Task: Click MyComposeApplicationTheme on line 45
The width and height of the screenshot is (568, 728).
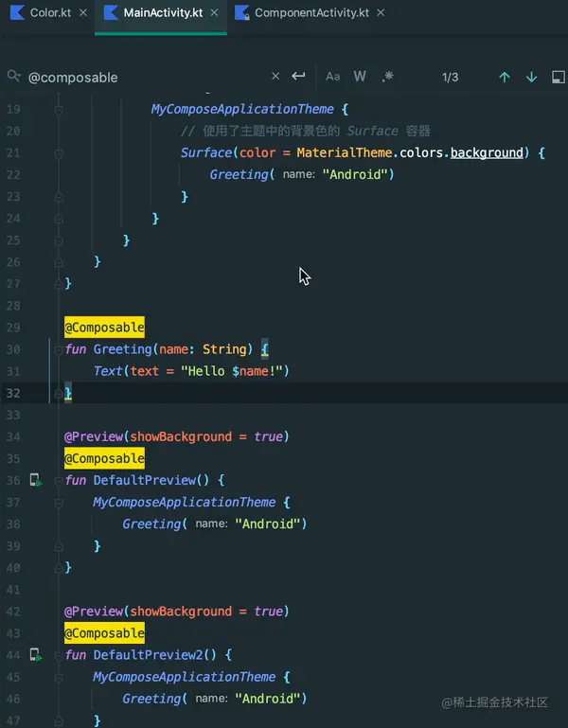Action: [x=185, y=677]
